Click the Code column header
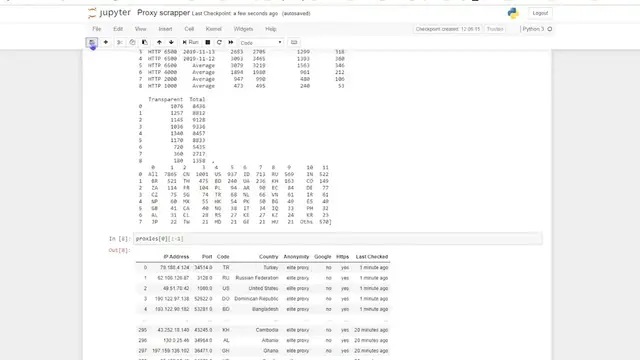This screenshot has height=360, width=640. pos(223,257)
